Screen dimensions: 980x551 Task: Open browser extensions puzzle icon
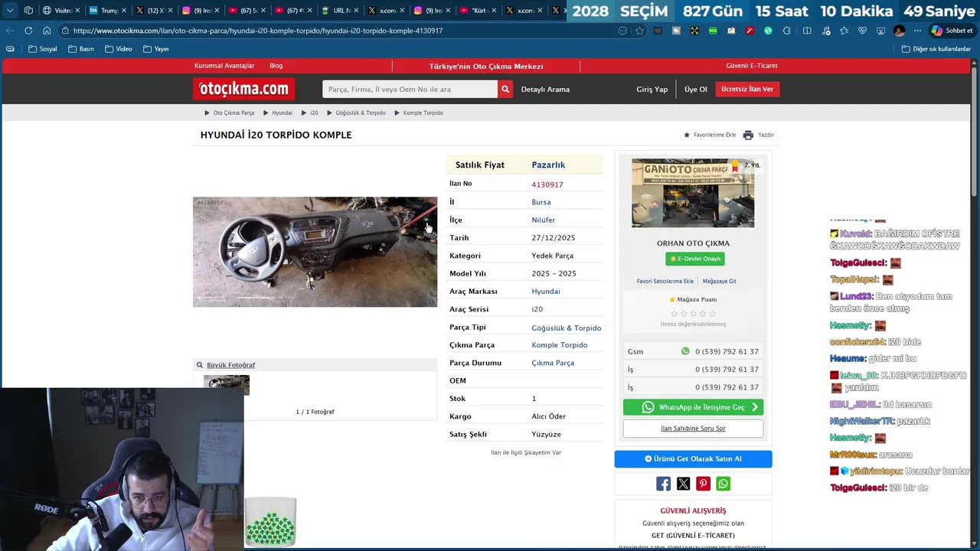point(787,31)
